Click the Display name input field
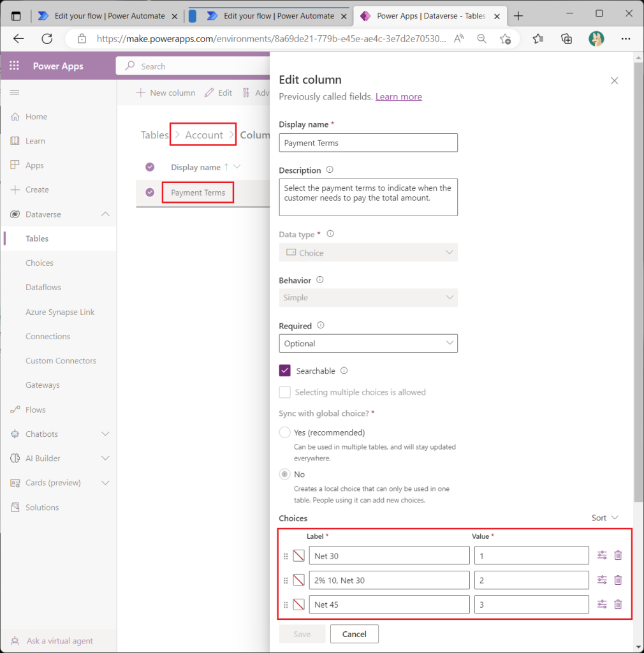This screenshot has width=644, height=653. point(368,143)
